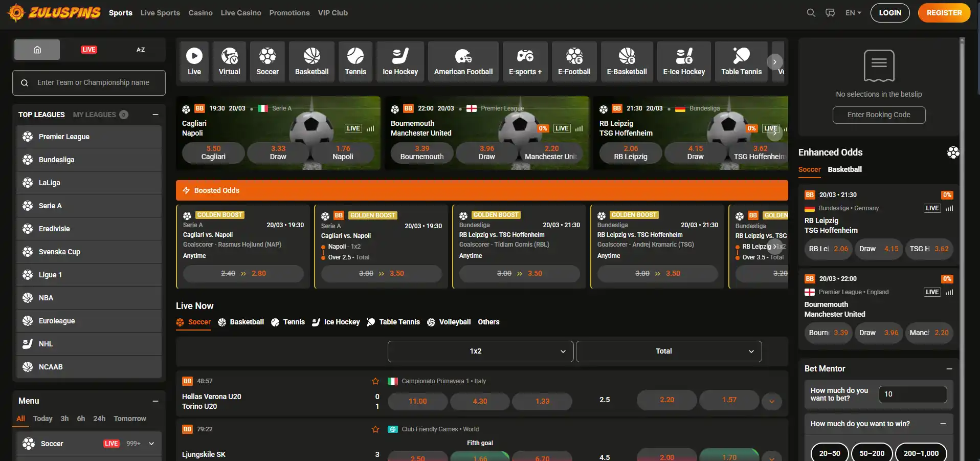Screen dimensions: 980x461
Task: Filter menu by 24h
Action: click(x=99, y=419)
